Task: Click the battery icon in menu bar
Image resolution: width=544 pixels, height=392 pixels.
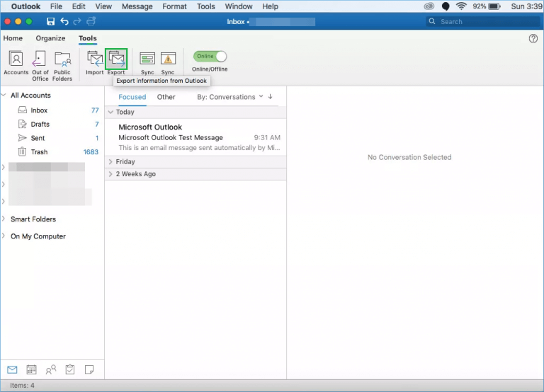Action: (494, 6)
